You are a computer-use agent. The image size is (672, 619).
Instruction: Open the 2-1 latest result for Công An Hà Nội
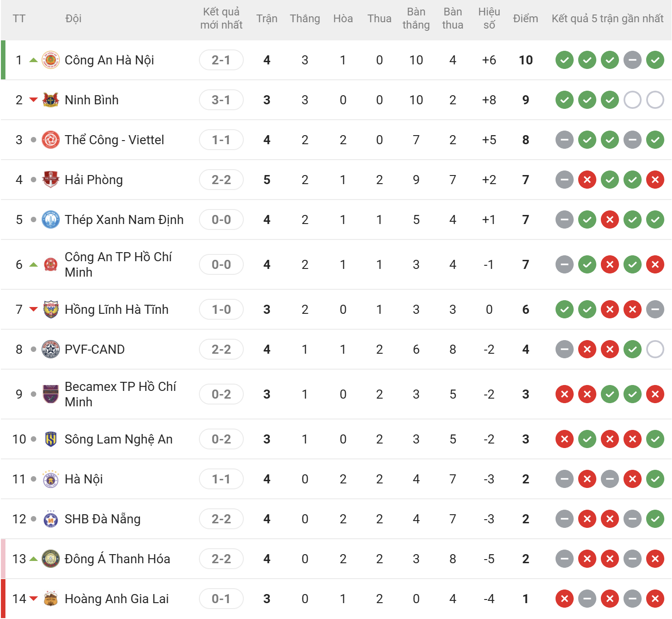pos(221,60)
